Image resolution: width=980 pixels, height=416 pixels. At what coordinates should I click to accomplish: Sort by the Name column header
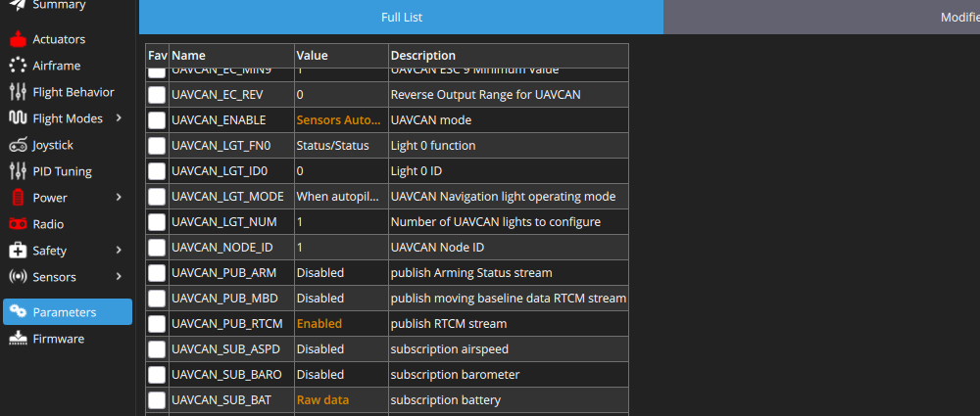click(231, 56)
